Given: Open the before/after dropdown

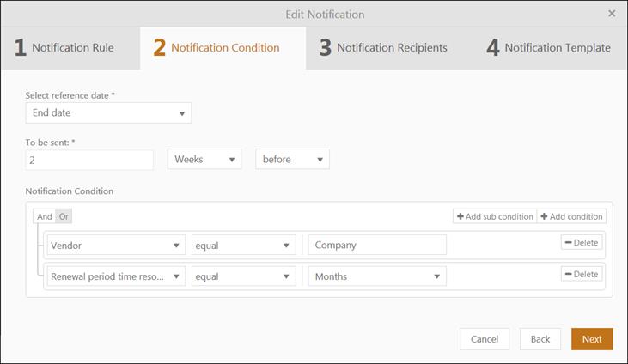Looking at the screenshot, I should pos(292,160).
